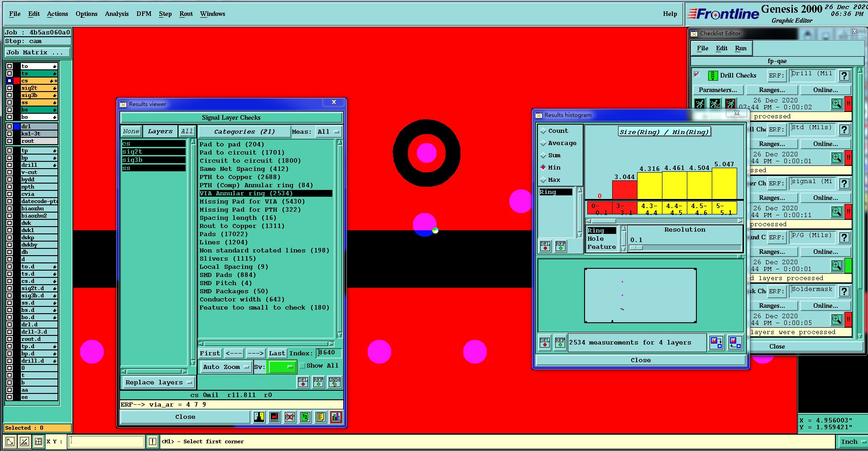Open Drill Checks results with the magnifier icon
868x451 pixels.
click(x=836, y=104)
